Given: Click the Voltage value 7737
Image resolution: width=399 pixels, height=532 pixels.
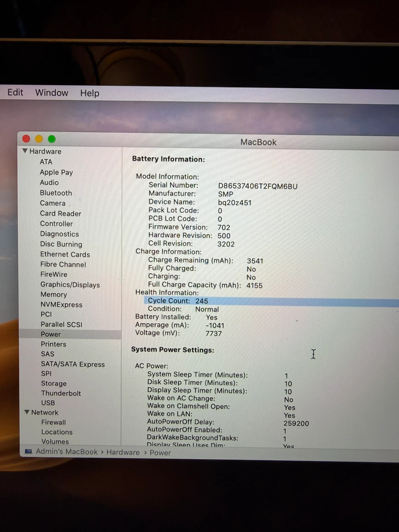Looking at the screenshot, I should [214, 334].
